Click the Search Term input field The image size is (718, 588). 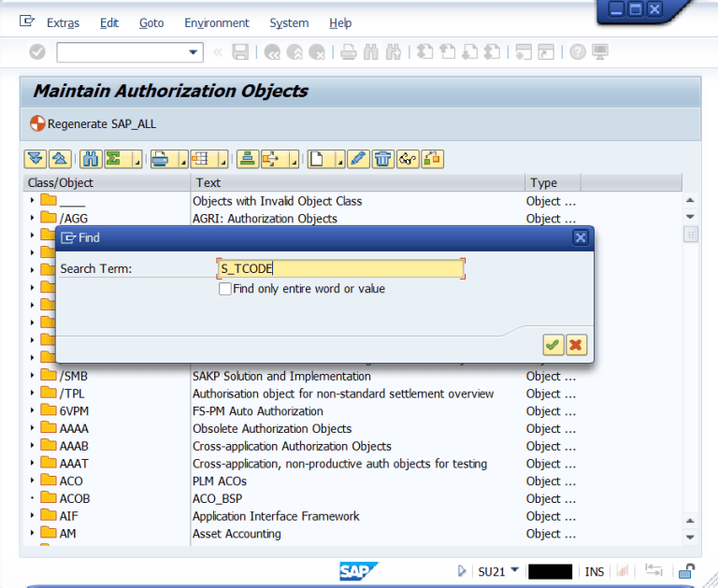click(x=340, y=268)
